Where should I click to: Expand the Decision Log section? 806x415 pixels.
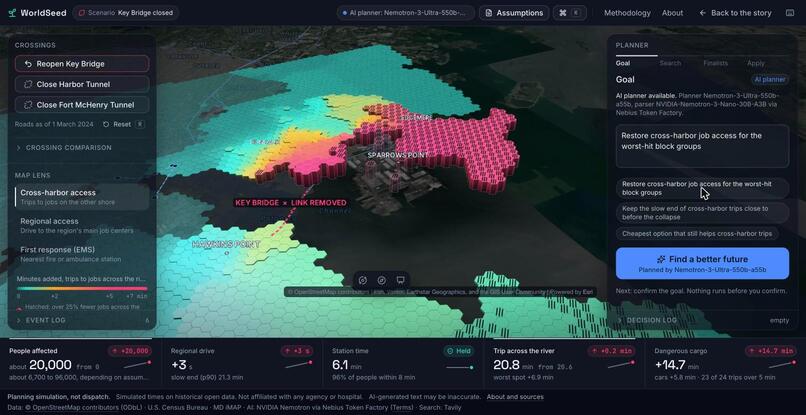tap(702, 320)
